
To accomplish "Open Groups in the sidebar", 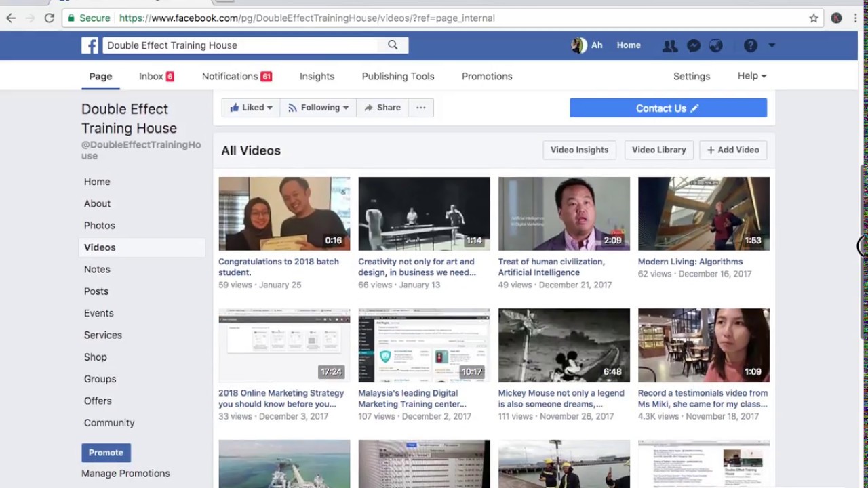I will tap(100, 379).
